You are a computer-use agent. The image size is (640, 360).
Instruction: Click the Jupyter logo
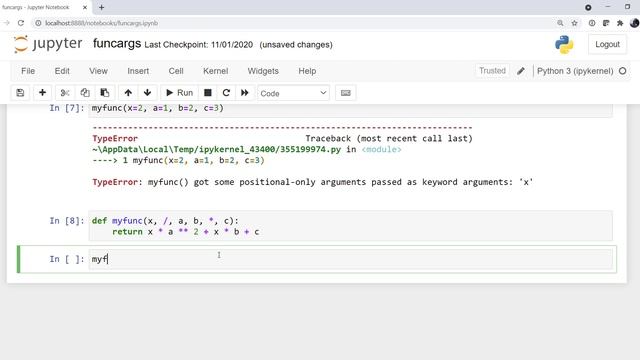(48, 44)
